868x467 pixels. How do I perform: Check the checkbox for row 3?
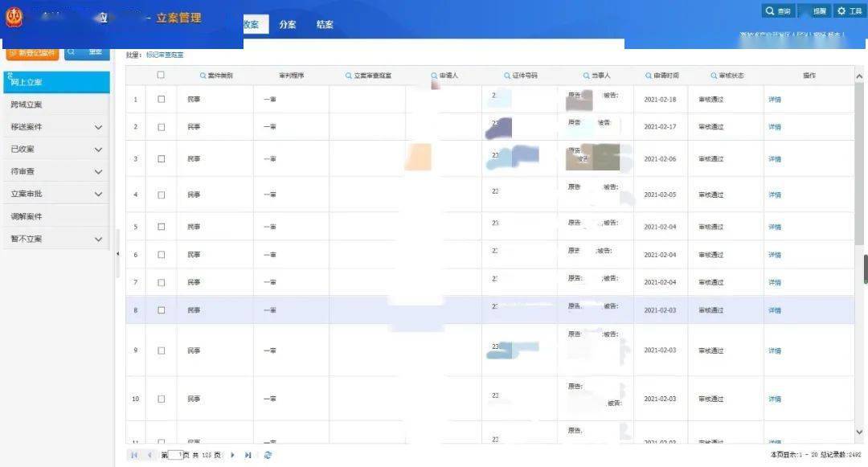point(161,159)
